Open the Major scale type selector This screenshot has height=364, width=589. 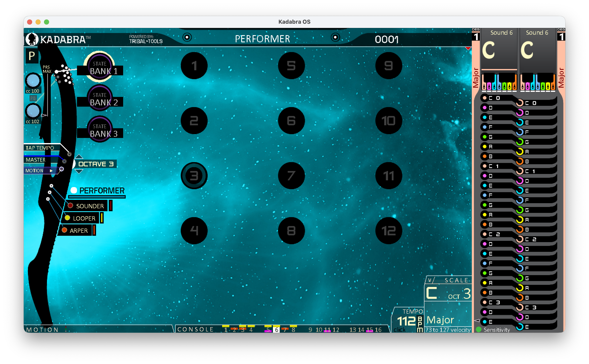click(x=440, y=320)
